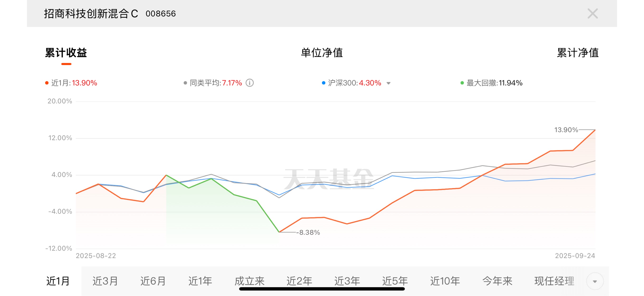Select the 近1年 time range

pos(200,281)
